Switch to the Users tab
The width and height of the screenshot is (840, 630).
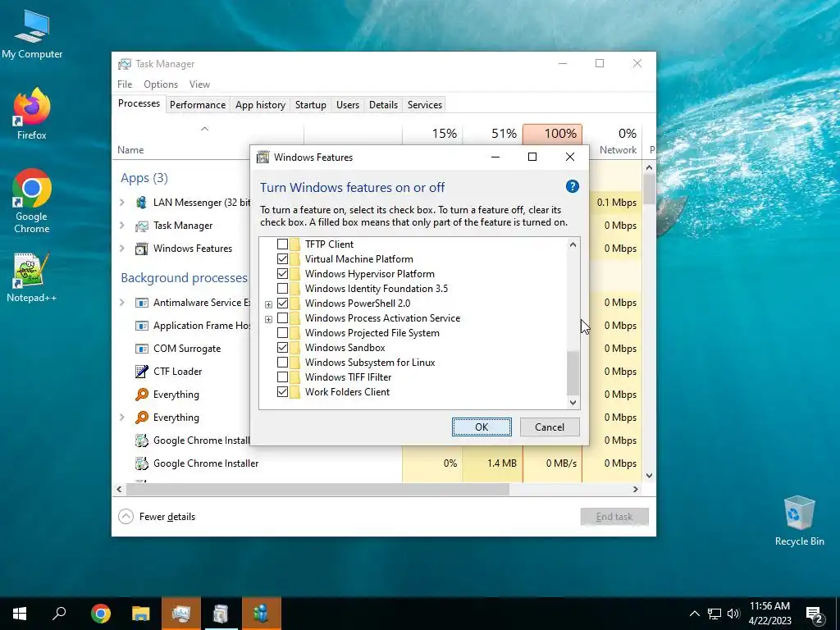pos(348,105)
